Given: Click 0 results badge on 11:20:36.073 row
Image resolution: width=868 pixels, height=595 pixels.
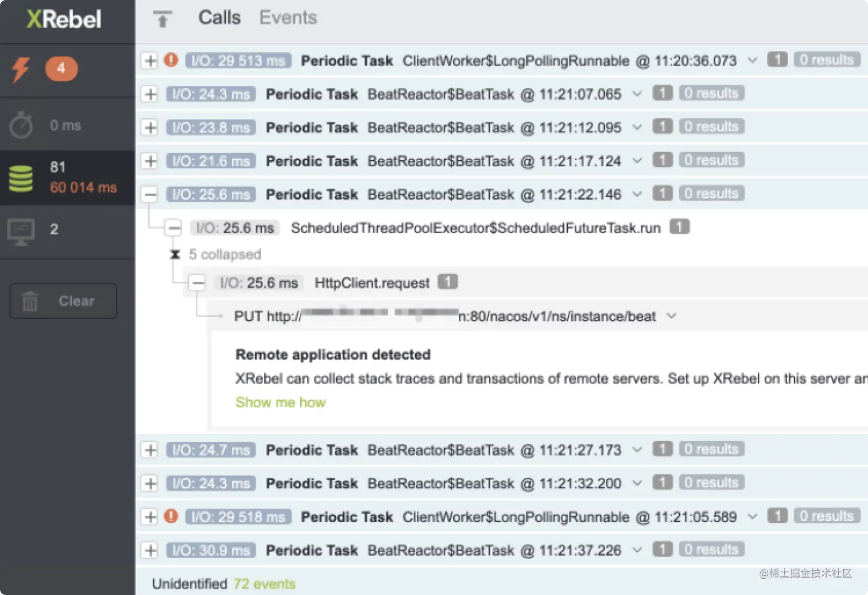Looking at the screenshot, I should point(826,60).
